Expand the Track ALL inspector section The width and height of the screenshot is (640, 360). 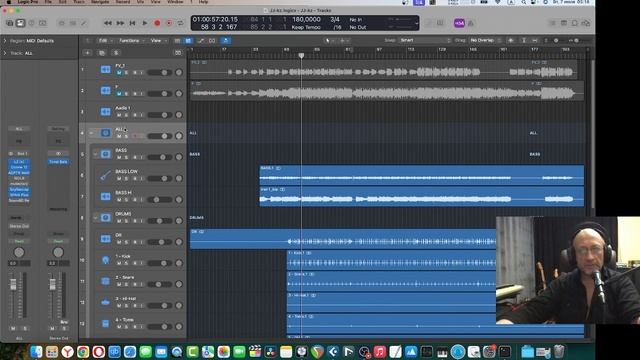5,53
